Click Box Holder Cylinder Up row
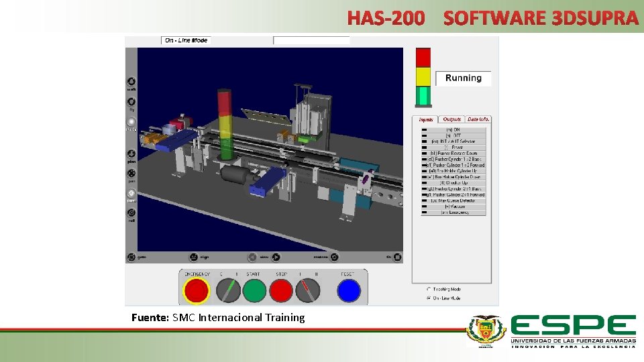The width and height of the screenshot is (644, 362). 453,171
